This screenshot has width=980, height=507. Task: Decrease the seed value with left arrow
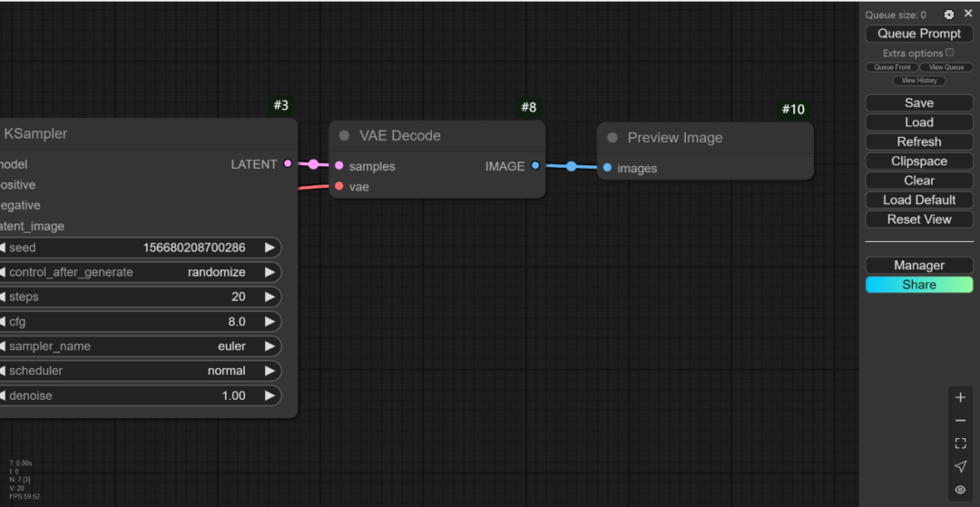[x=3, y=248]
